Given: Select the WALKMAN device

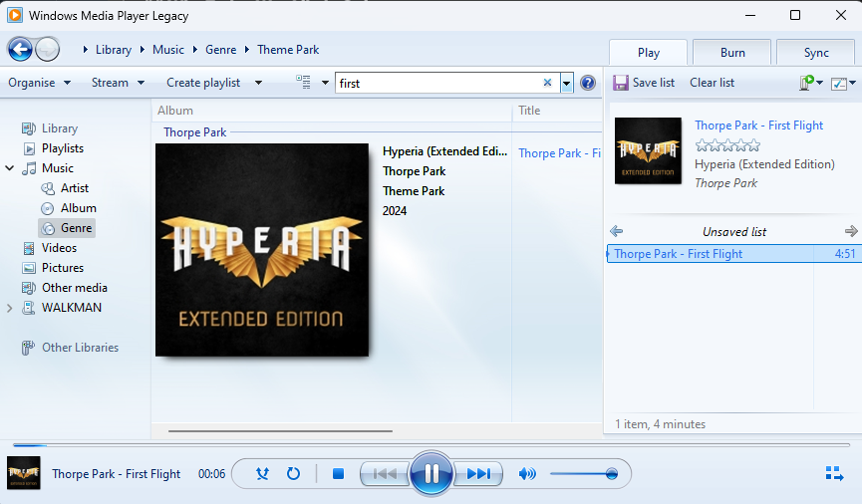Looking at the screenshot, I should tap(72, 308).
